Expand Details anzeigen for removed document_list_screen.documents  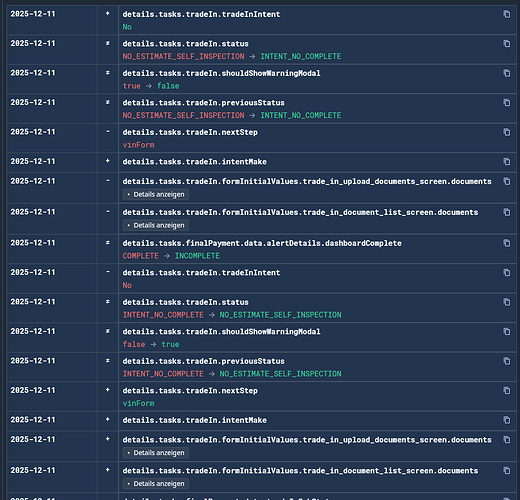coord(156,225)
